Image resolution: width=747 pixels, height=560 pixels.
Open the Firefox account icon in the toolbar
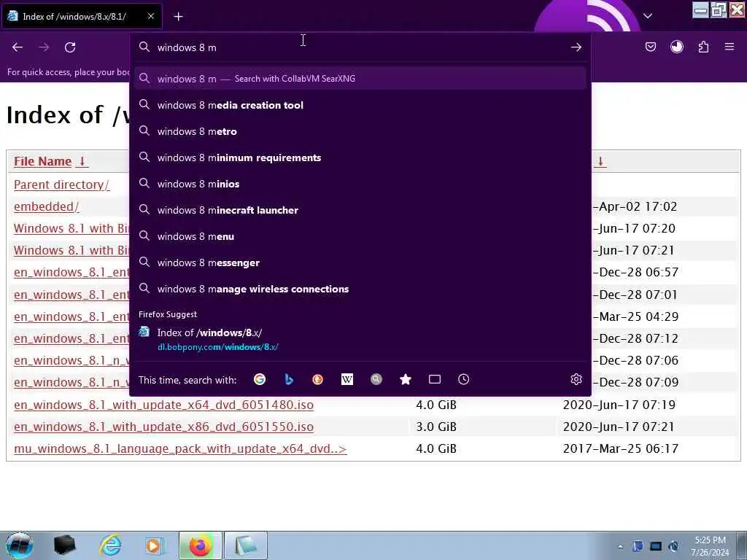coord(676,47)
